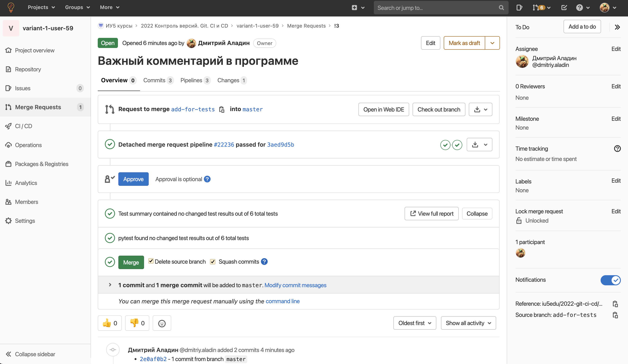Click the GitLab home logo

(11, 7)
